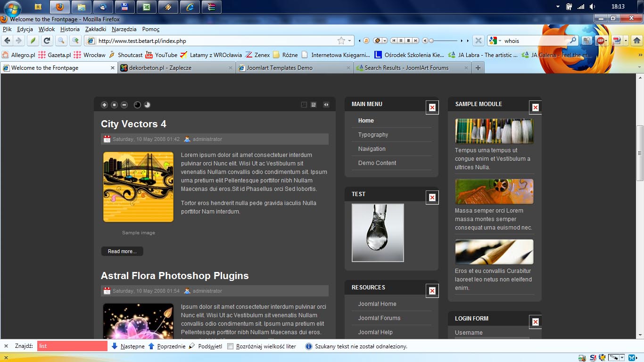Open the Zakładki menu
This screenshot has width=644, height=362.
click(96, 29)
